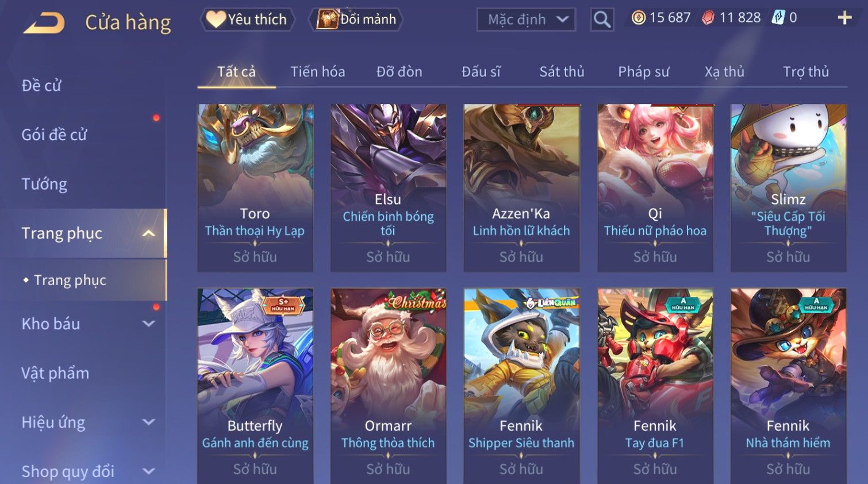
Task: Go back using the golden arrow icon
Action: (44, 23)
